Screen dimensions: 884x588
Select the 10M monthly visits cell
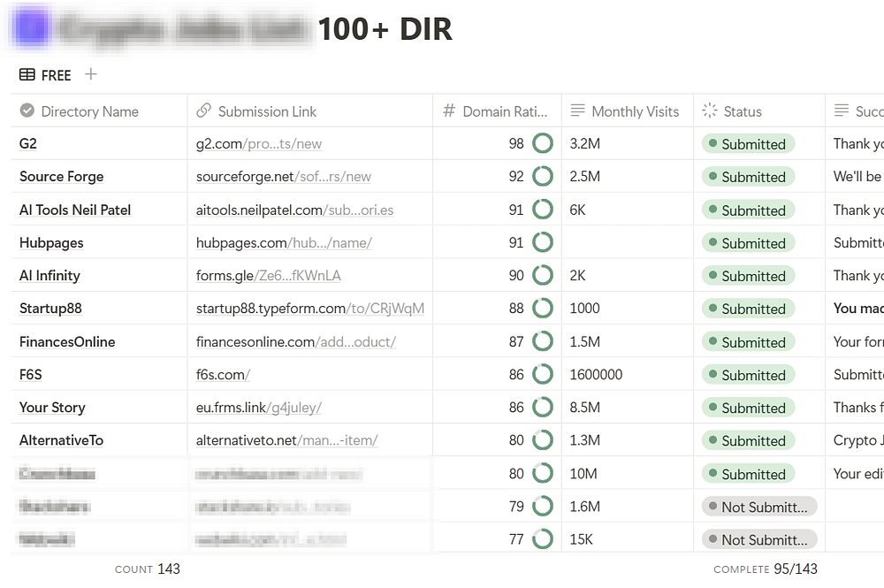[x=628, y=474]
